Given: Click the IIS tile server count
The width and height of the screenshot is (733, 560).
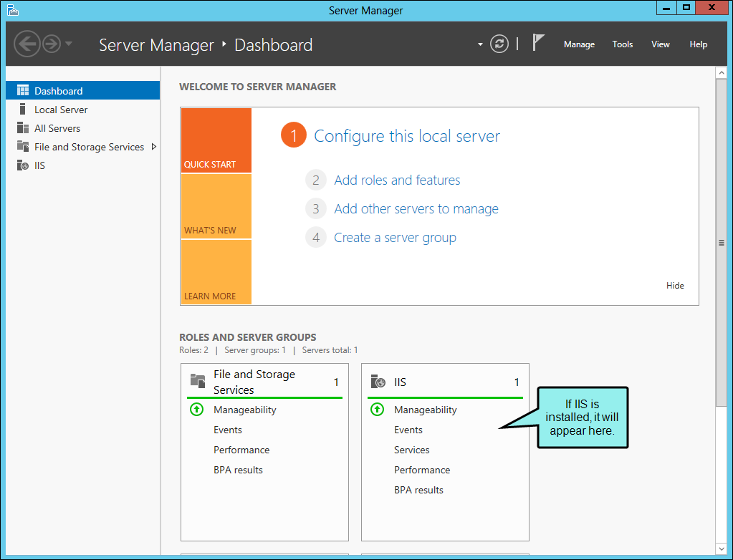Looking at the screenshot, I should pyautogui.click(x=517, y=382).
